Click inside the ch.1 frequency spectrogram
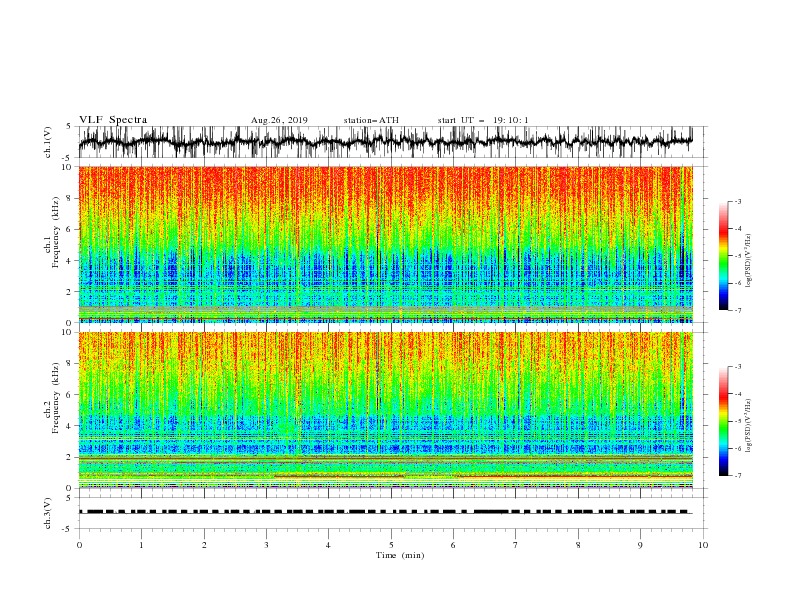 click(x=385, y=244)
